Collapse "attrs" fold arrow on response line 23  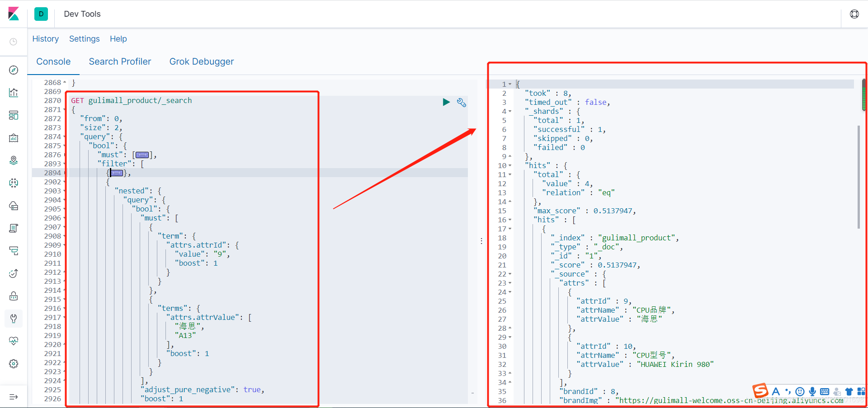point(510,283)
